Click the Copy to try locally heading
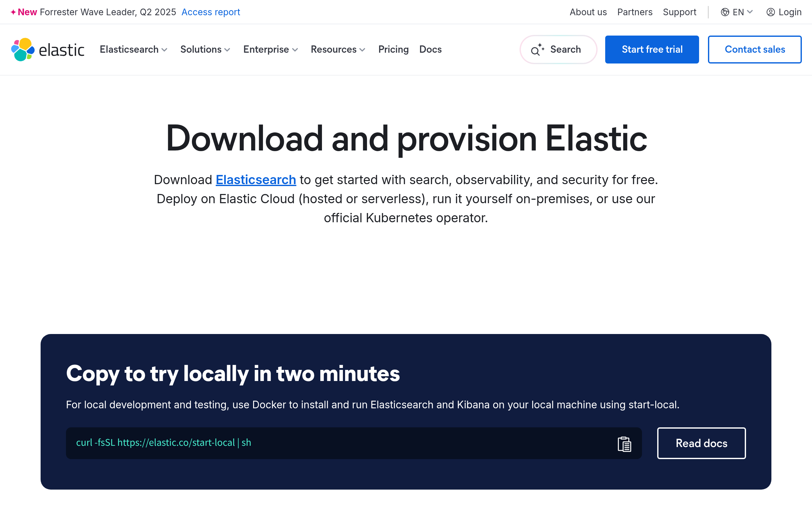812x508 pixels. 233,374
